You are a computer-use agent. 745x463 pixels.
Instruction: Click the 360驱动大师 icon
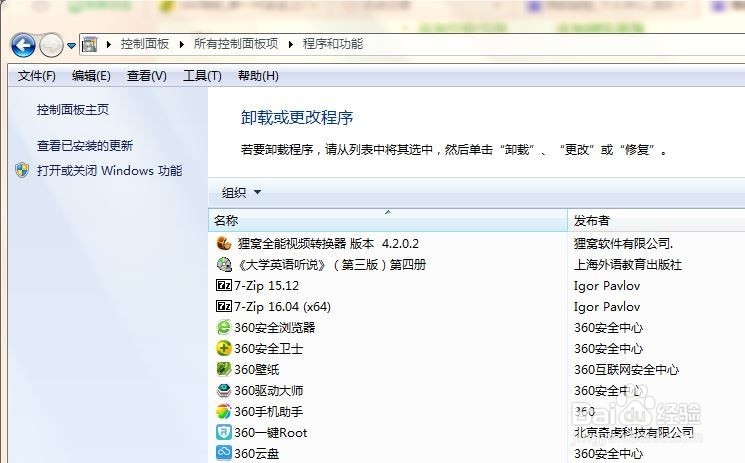[x=224, y=390]
